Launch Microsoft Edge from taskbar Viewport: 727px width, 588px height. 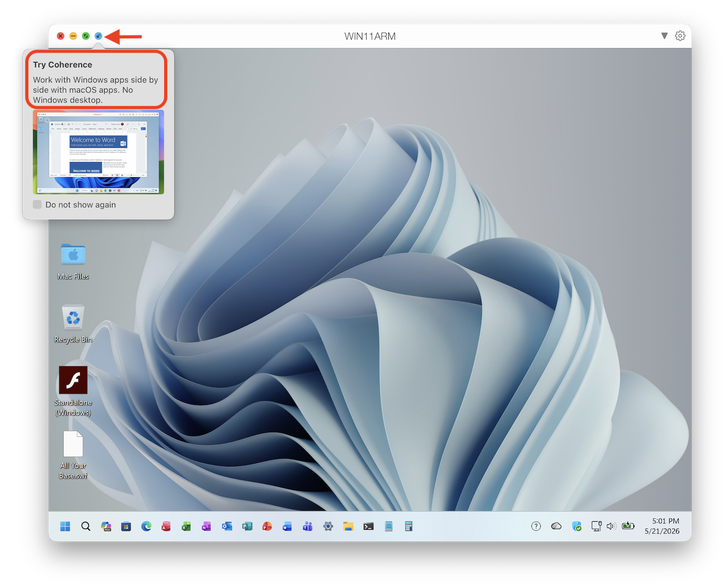(146, 526)
